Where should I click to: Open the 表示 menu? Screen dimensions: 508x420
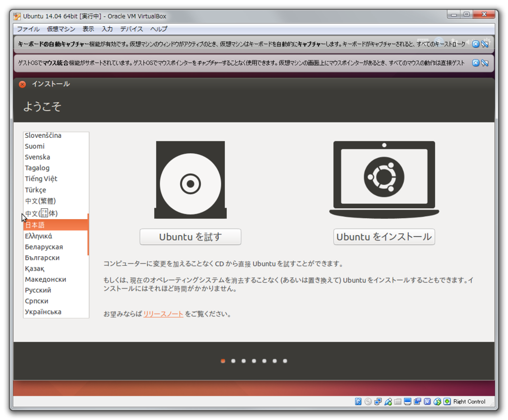coord(88,29)
